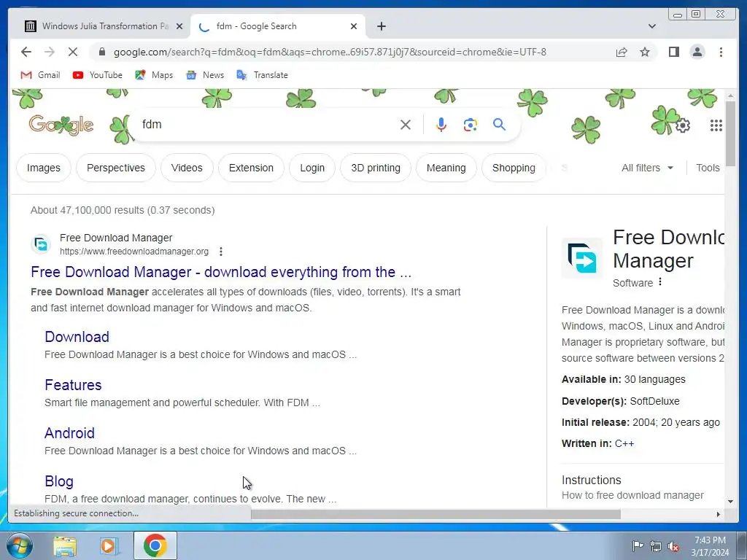Close the fdm - Google Search tab
The height and width of the screenshot is (560, 747).
click(354, 26)
